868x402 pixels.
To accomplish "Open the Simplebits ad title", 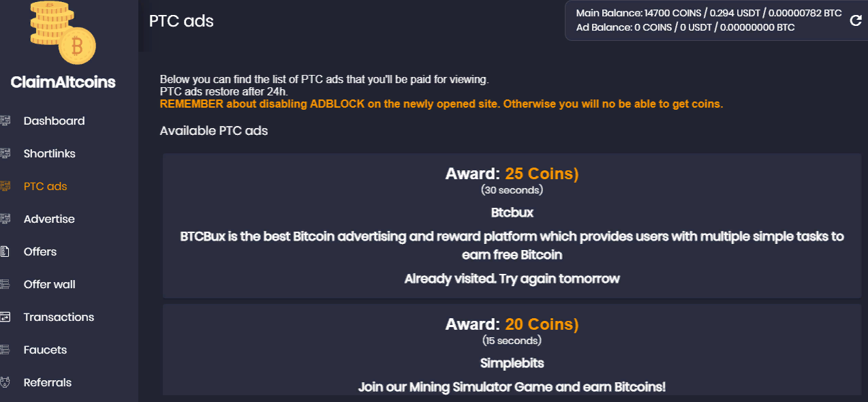I will pos(512,363).
